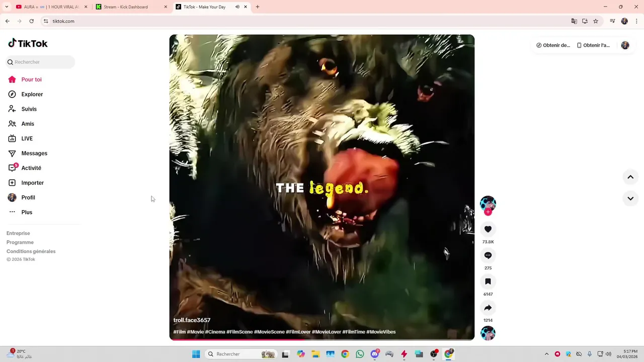
Task: Click the Rechercher search field in TikTok
Action: pyautogui.click(x=41, y=62)
